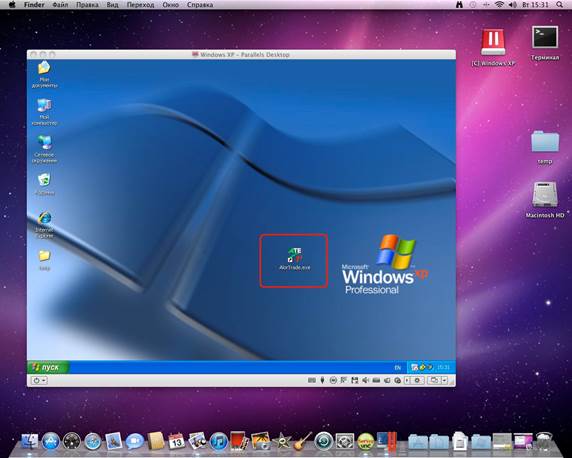
Task: Select Мой компьютер icon on XP desktop
Action: [x=45, y=112]
